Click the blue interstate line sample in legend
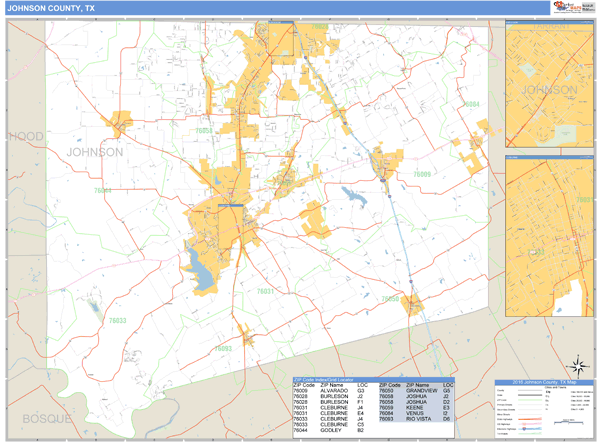This screenshot has width=600, height=442. point(530,429)
